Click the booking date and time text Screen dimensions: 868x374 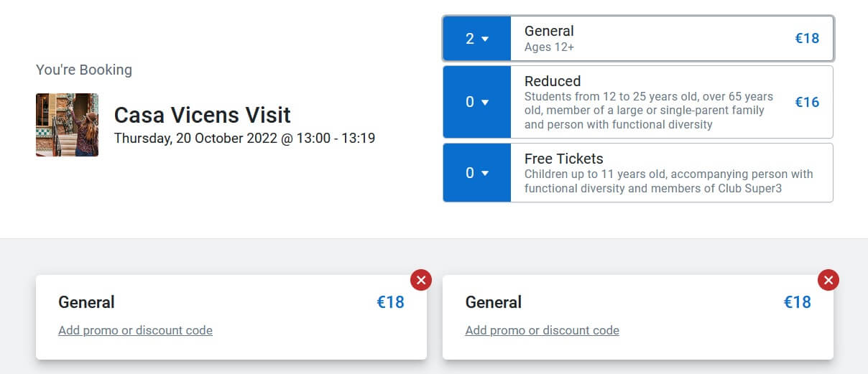click(244, 138)
